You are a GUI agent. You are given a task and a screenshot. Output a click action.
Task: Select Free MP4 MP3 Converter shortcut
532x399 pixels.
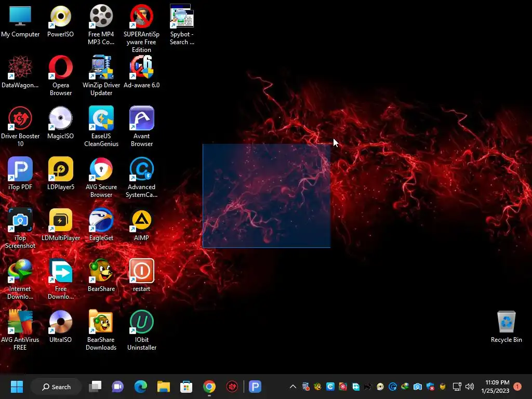pos(101,25)
